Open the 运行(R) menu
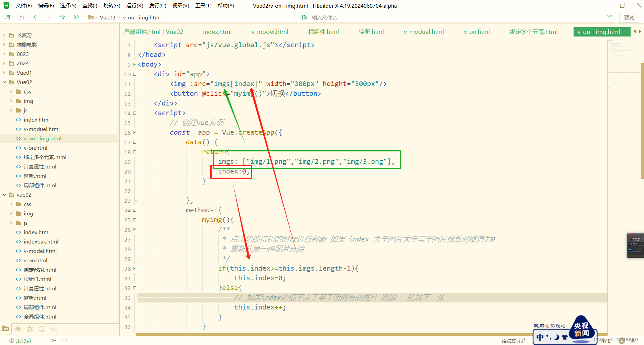 (x=135, y=6)
